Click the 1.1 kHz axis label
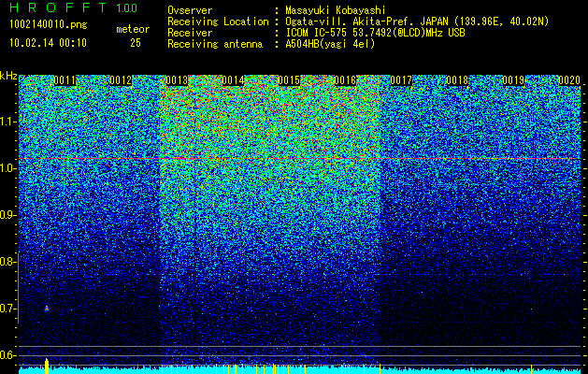 (8, 122)
